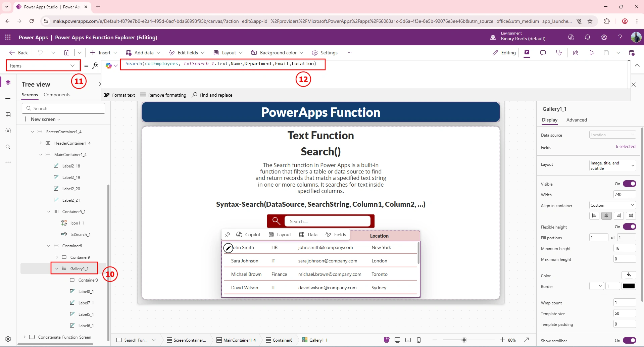Click the '6 selected' Fields link
The width and height of the screenshot is (644, 347).
point(626,147)
